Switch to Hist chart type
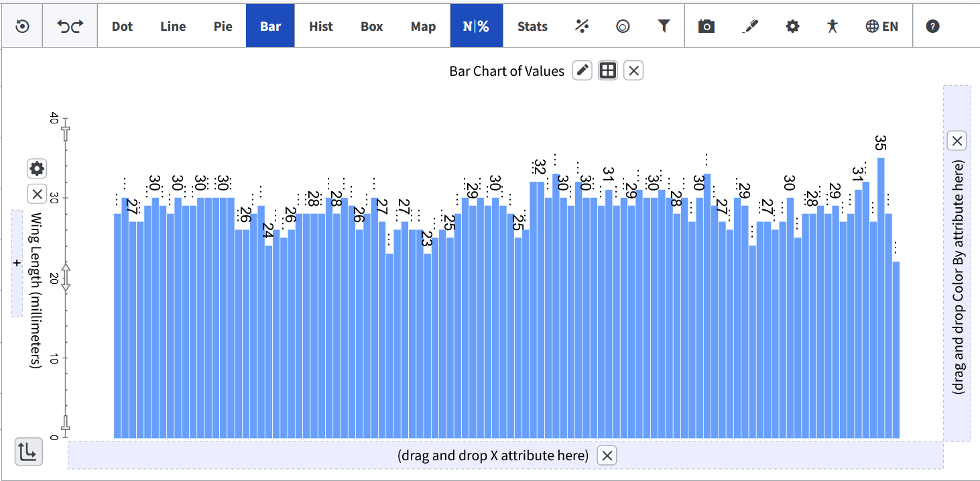980x481 pixels. pos(321,26)
